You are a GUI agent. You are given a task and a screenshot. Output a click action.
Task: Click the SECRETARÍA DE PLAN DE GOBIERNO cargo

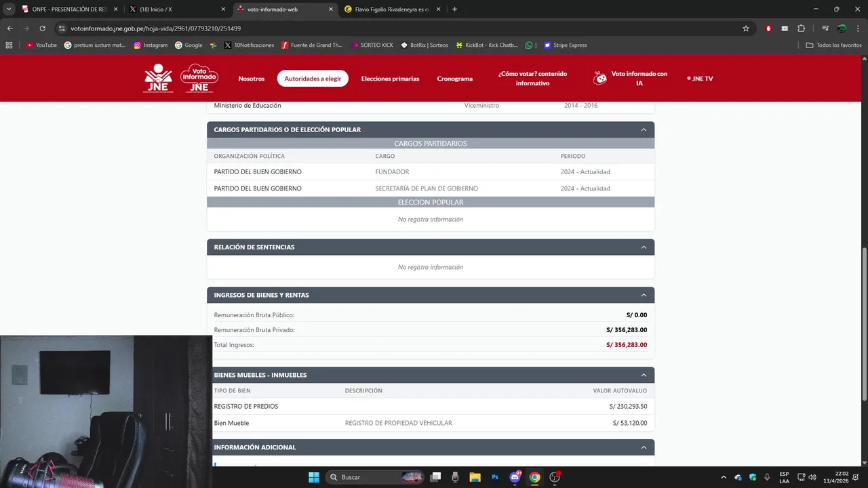click(427, 188)
